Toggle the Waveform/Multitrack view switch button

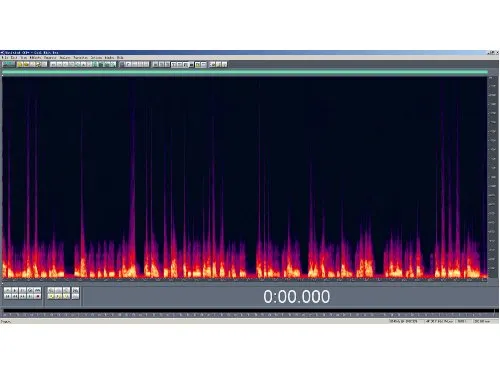coord(9,64)
